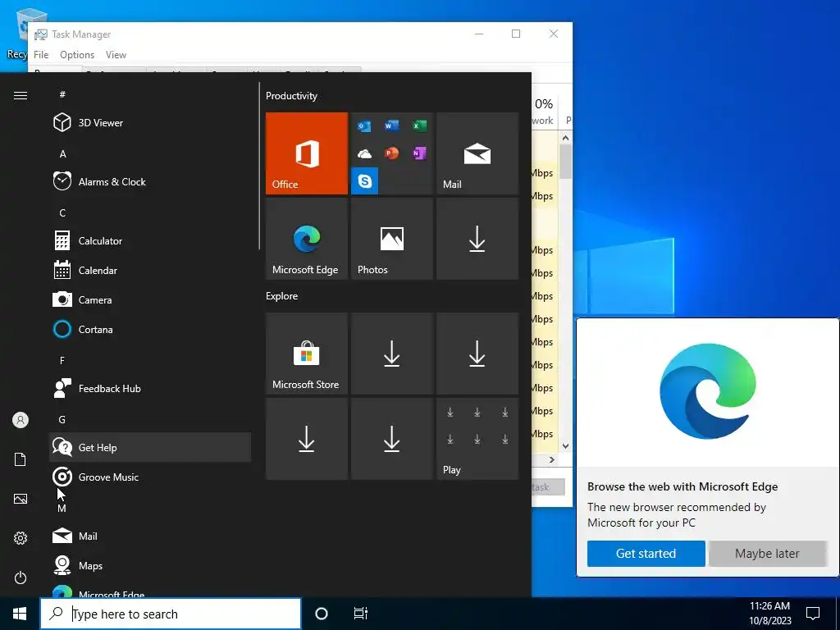Select Get Help in the app list
Image resolution: width=840 pixels, height=630 pixels.
[150, 447]
